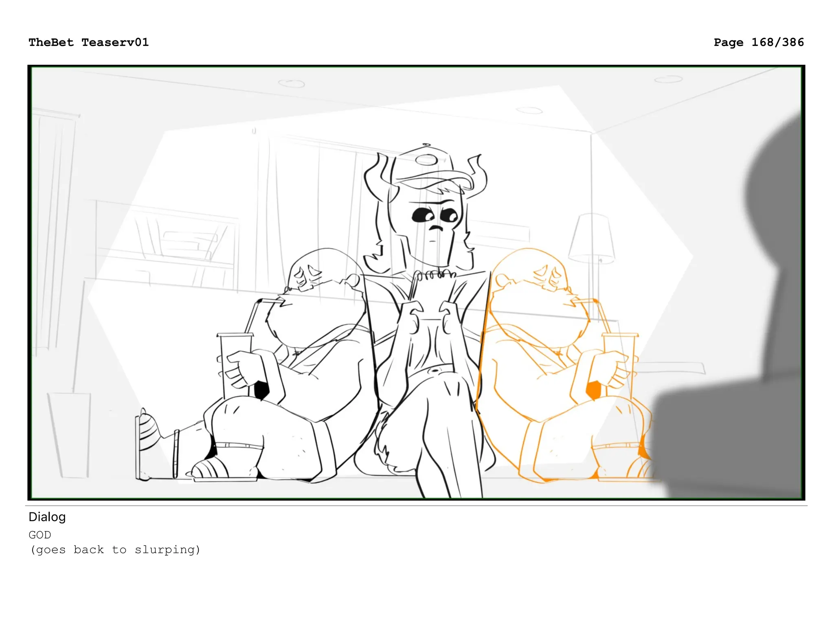Click the storyboard panel image

[x=416, y=283]
